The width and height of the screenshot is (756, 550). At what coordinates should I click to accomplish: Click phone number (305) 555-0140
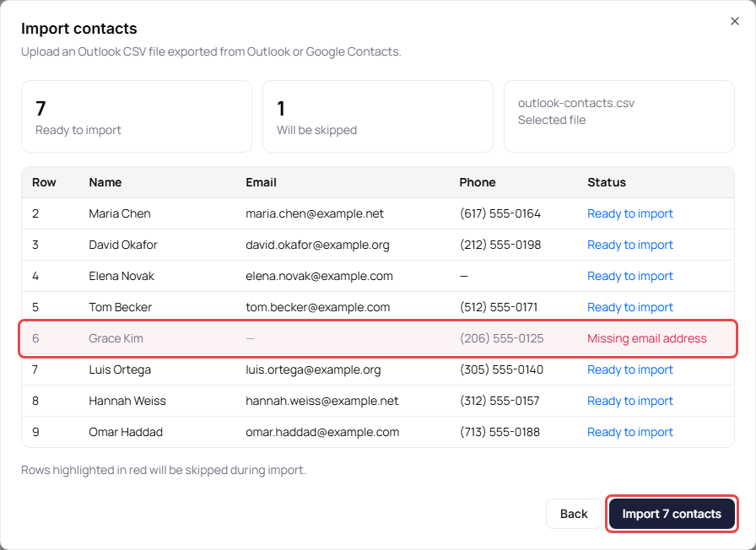pyautogui.click(x=501, y=369)
